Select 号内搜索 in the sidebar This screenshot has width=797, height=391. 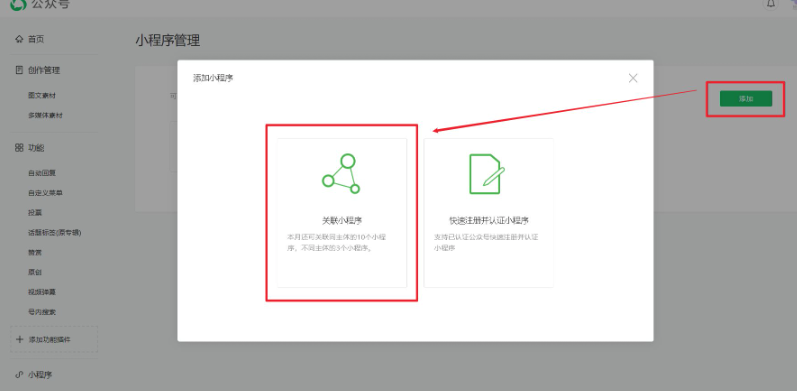pos(42,312)
